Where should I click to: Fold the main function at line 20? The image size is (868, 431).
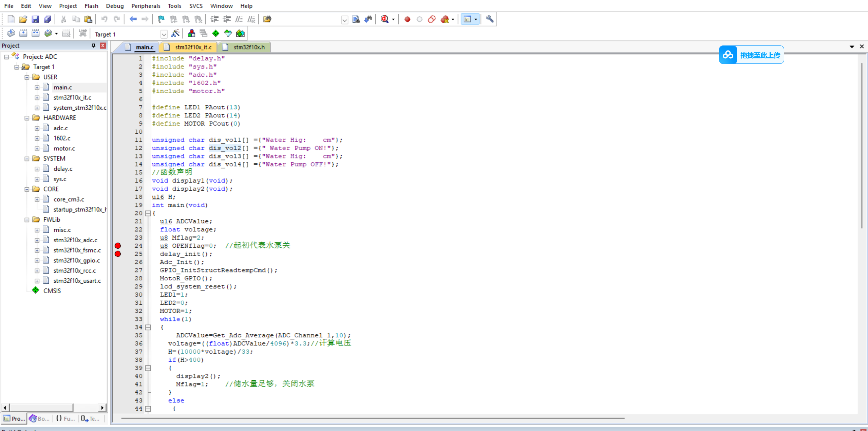click(148, 213)
